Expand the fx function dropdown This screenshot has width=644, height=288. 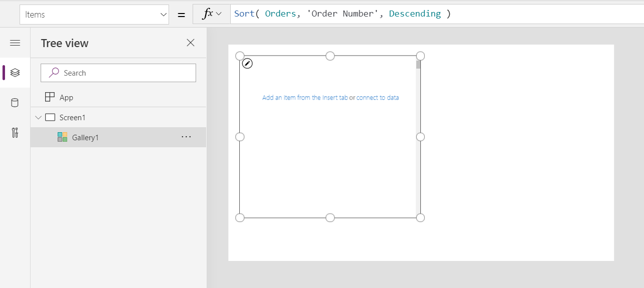[x=212, y=14]
